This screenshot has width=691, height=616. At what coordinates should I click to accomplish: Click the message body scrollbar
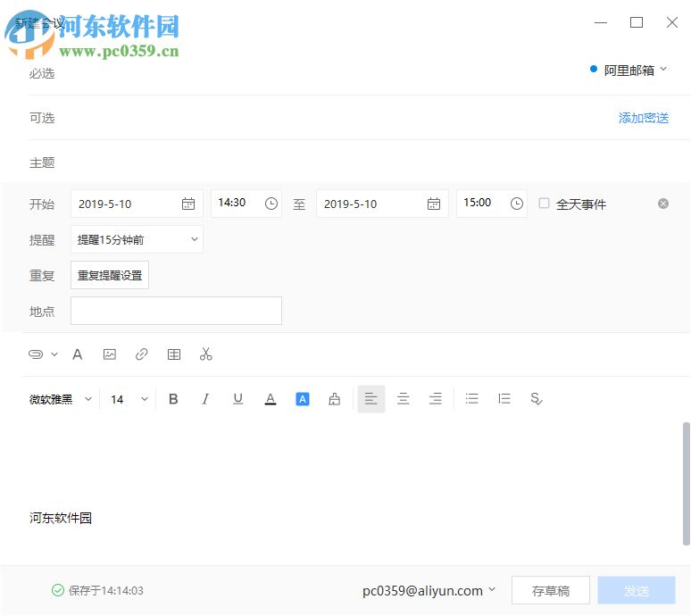(x=687, y=484)
